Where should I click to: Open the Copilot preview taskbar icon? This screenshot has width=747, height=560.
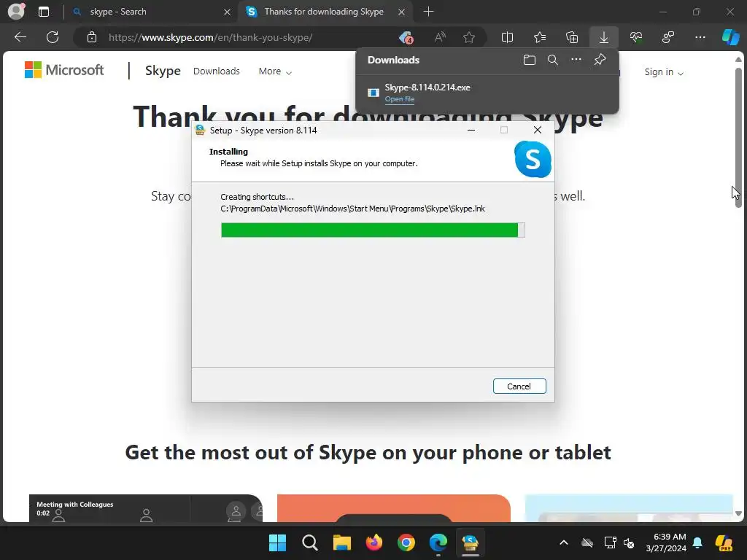pyautogui.click(x=724, y=542)
